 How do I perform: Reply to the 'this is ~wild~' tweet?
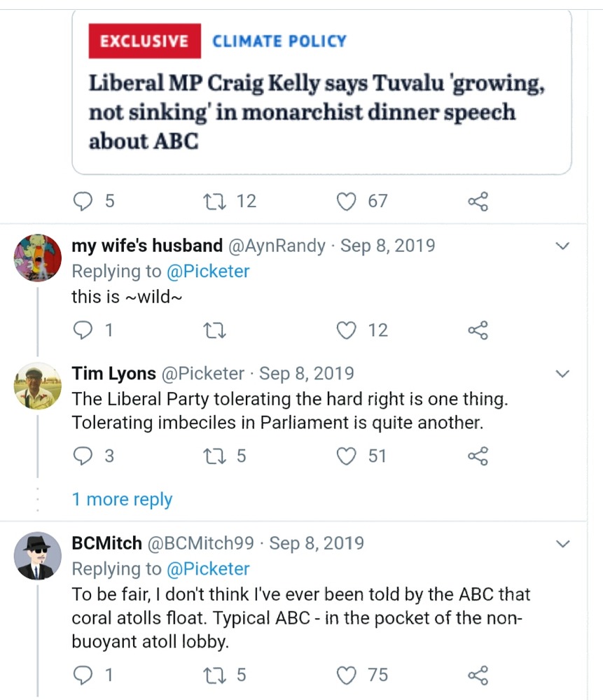click(x=83, y=330)
